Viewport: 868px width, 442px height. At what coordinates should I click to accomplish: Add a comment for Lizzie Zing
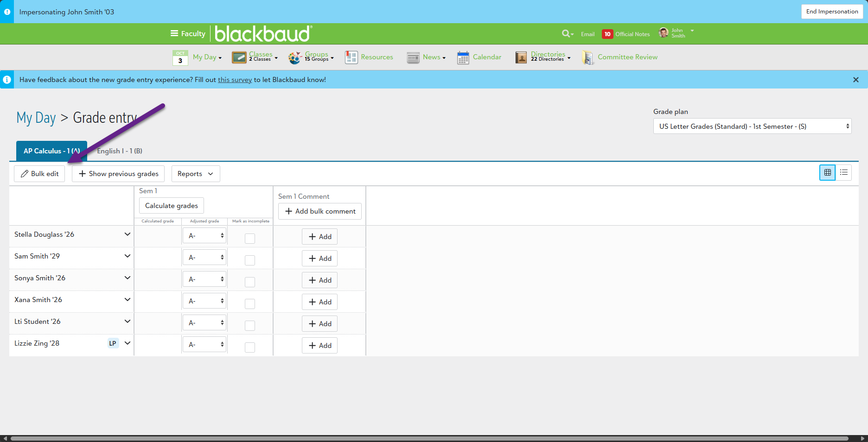coord(320,346)
